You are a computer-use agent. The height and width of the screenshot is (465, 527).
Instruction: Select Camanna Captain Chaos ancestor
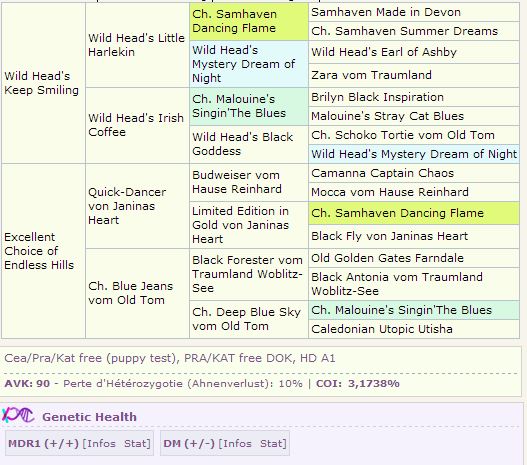pos(382,173)
